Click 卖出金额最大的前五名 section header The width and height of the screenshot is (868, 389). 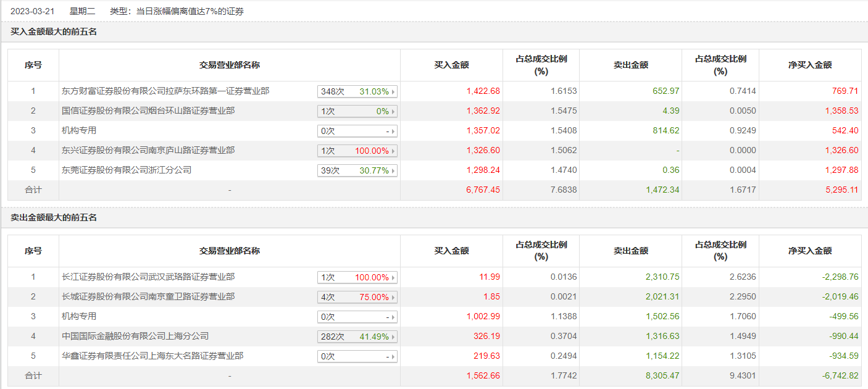(54, 218)
